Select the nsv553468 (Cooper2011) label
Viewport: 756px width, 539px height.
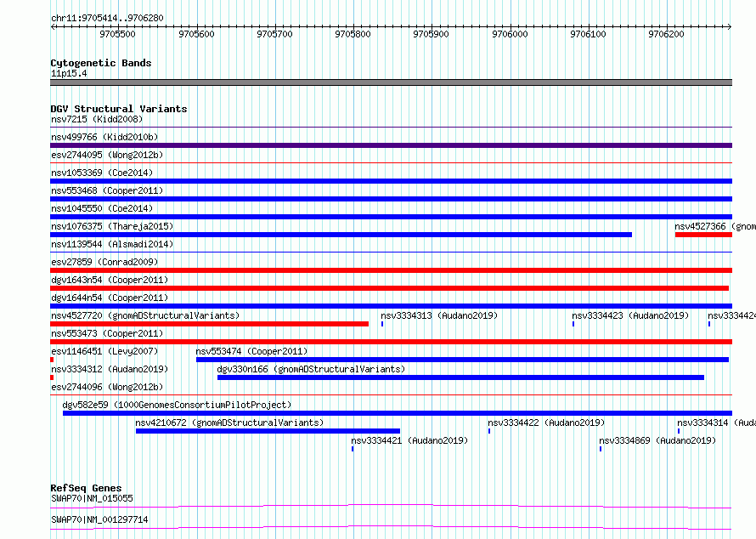107,190
